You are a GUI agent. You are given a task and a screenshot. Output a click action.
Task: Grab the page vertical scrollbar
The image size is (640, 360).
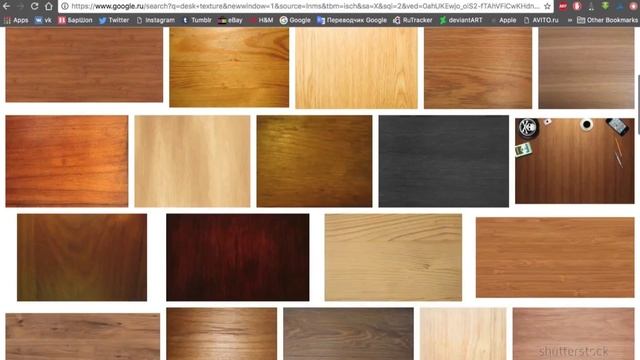(638, 104)
